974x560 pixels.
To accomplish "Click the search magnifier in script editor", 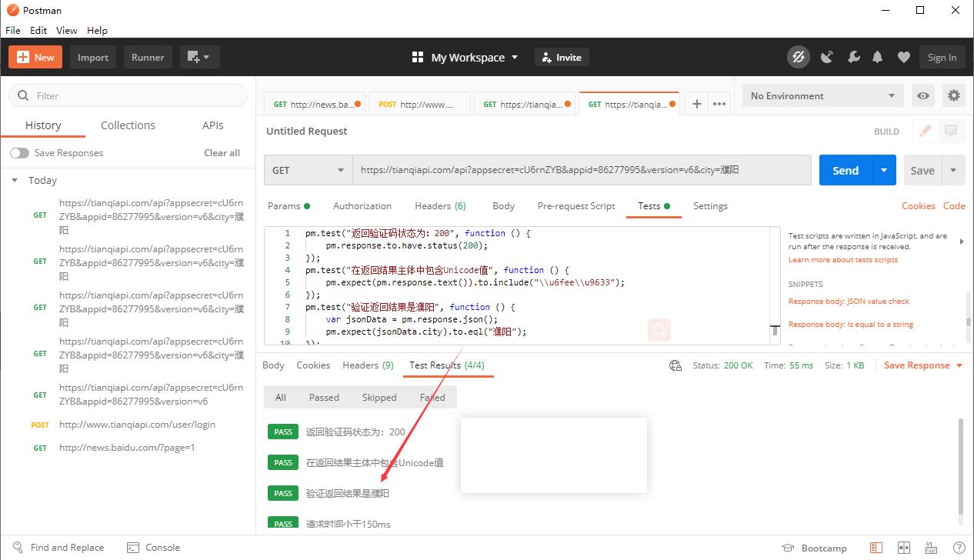I will tap(659, 331).
